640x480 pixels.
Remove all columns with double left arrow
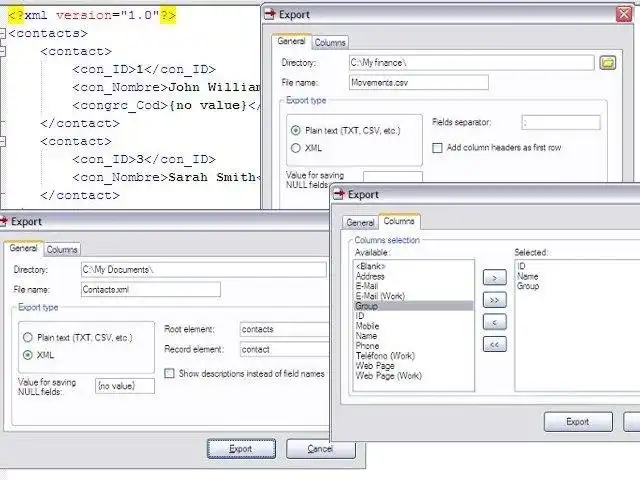click(494, 344)
